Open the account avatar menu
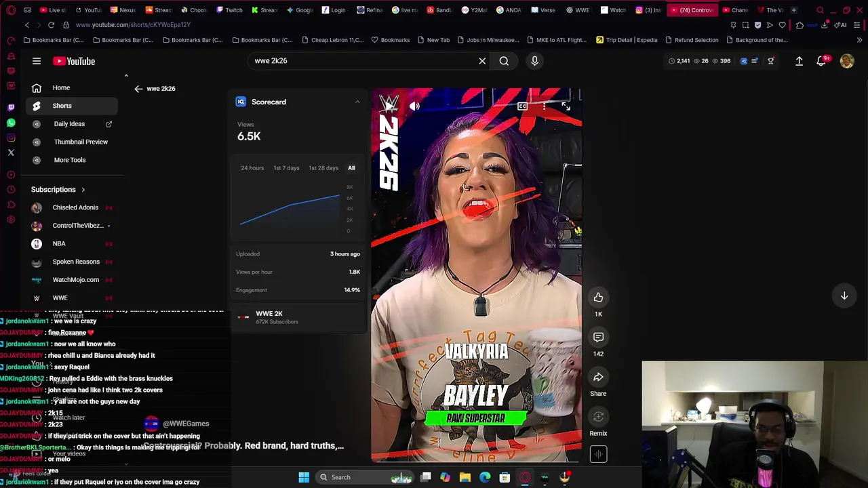The width and height of the screenshot is (868, 488). 847,61
